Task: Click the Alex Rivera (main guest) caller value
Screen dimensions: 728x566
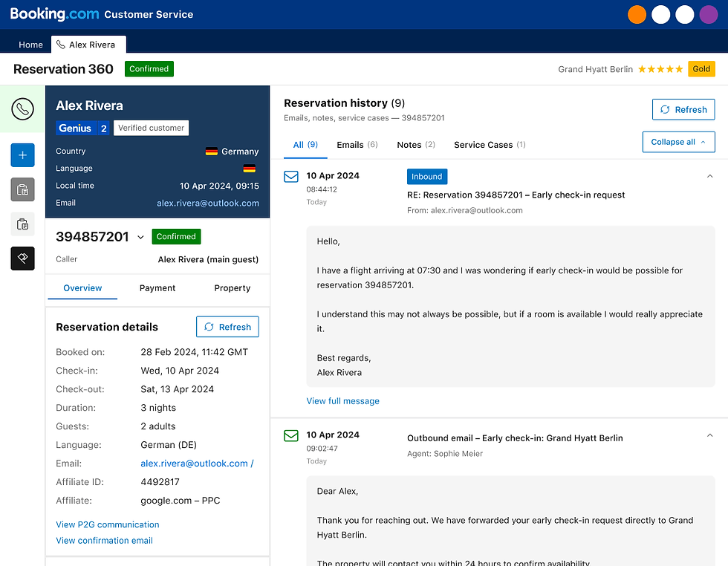Action: click(208, 259)
